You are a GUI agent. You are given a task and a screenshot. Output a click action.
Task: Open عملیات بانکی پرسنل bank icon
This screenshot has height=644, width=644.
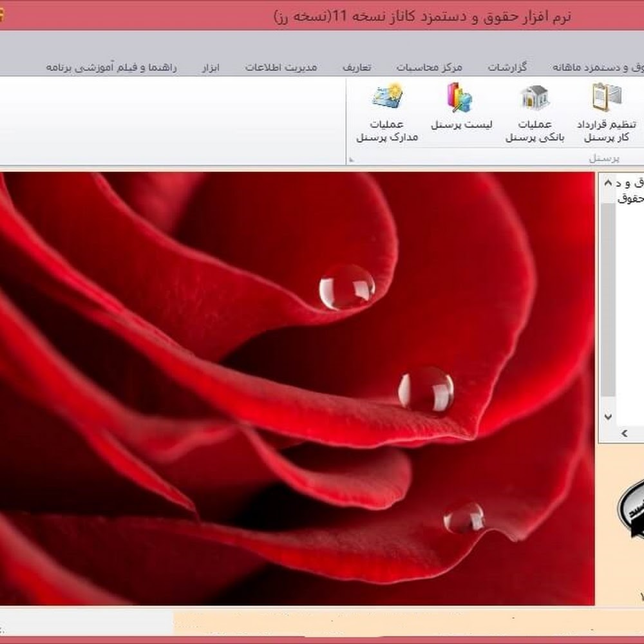[x=535, y=113]
